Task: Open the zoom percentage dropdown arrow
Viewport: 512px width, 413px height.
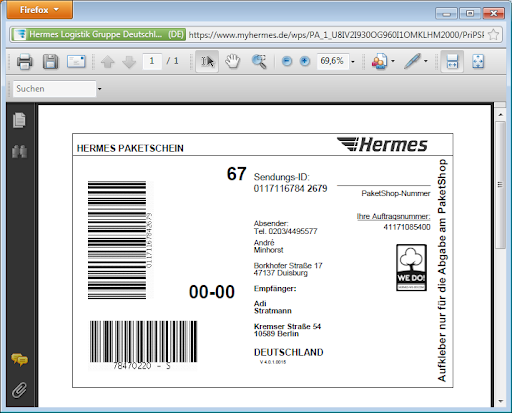Action: coord(353,62)
